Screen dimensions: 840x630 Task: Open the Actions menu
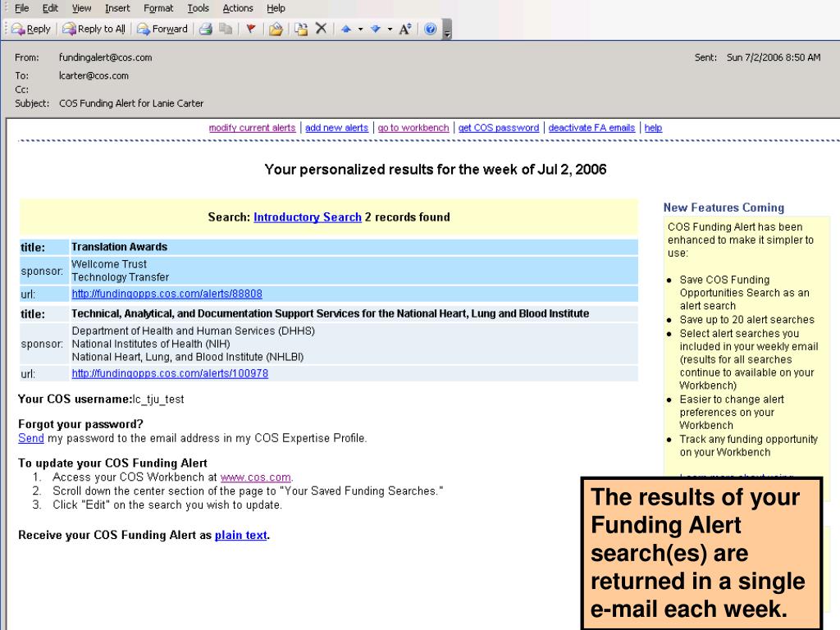click(x=238, y=8)
